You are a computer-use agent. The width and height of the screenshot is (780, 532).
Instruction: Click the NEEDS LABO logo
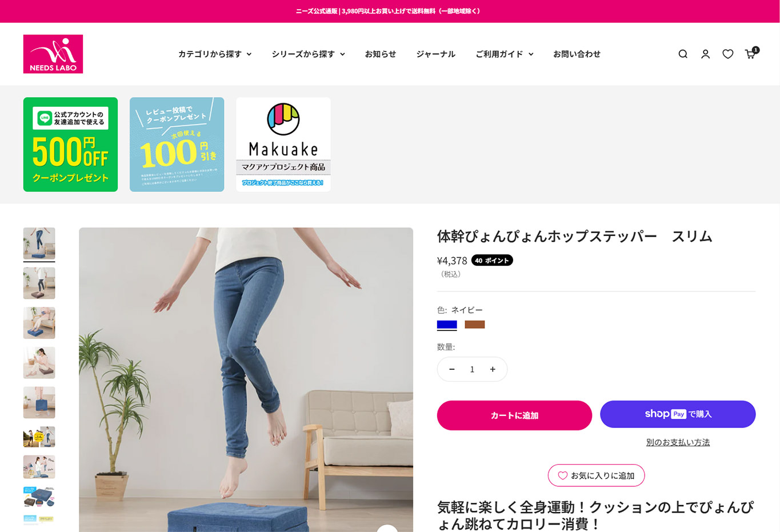point(53,54)
